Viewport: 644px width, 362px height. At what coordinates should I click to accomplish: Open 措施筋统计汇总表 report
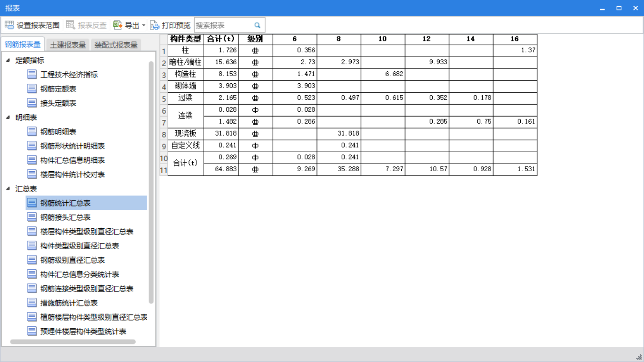(69, 303)
